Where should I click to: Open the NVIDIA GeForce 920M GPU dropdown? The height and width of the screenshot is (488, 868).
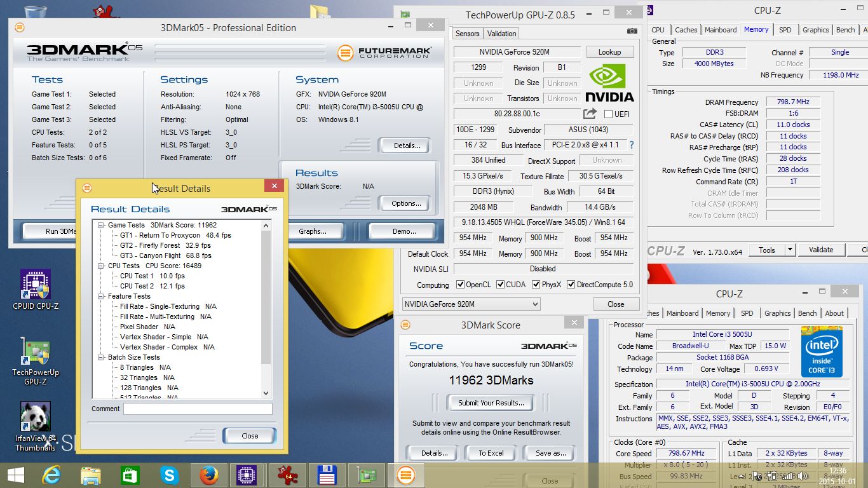point(471,304)
